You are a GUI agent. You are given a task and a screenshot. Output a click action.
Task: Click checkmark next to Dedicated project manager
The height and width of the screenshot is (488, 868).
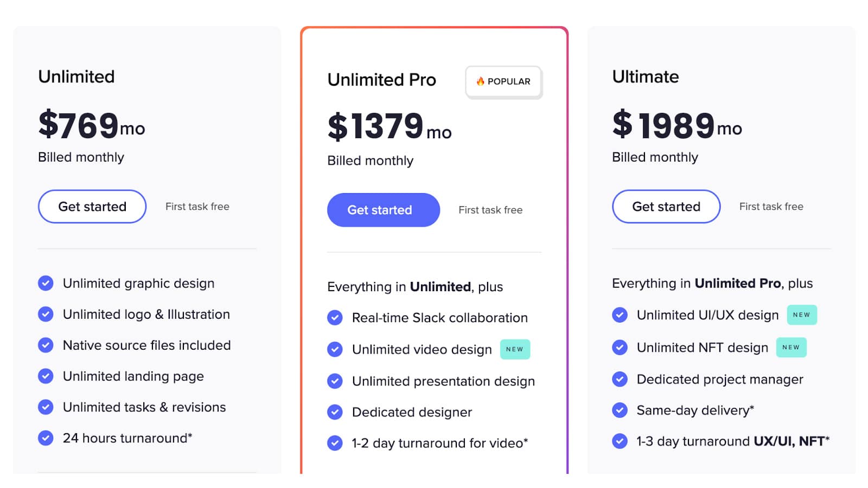point(620,379)
